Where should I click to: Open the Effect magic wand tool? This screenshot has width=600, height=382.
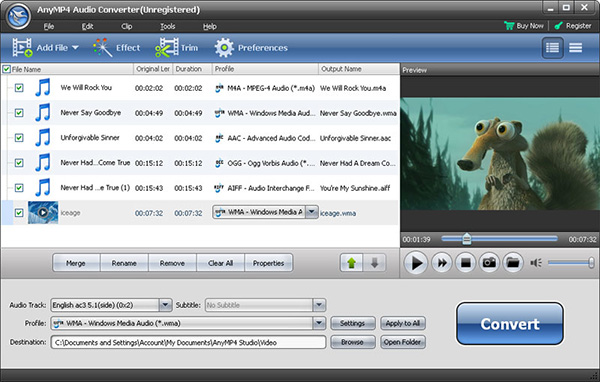point(102,48)
